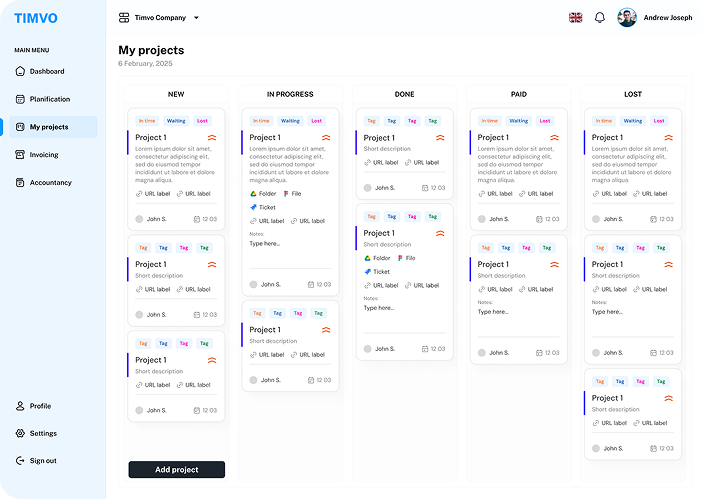Viewport: 702px width, 499px height.
Task: Click the Google Drive Folder icon in IN PROGRESS
Action: point(254,194)
